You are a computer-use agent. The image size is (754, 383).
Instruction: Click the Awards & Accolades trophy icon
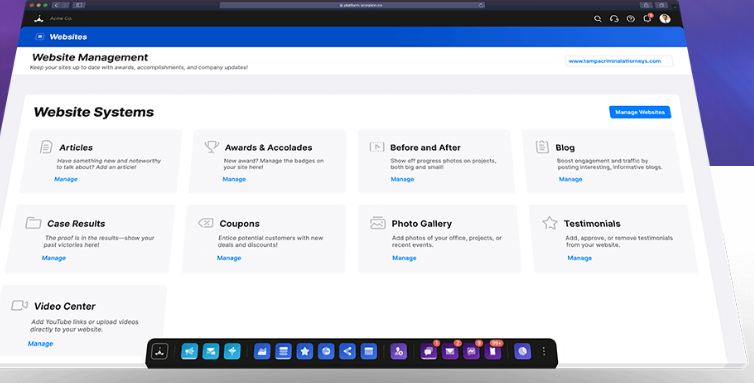[x=212, y=146]
